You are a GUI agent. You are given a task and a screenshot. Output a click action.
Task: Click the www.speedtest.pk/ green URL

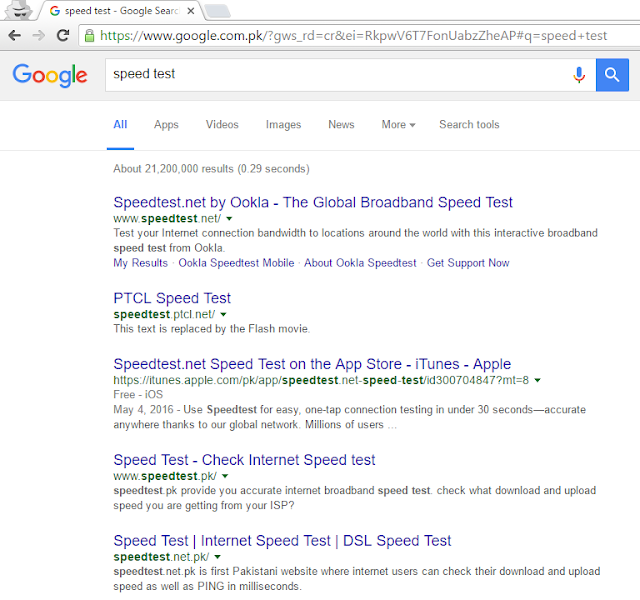pos(165,476)
